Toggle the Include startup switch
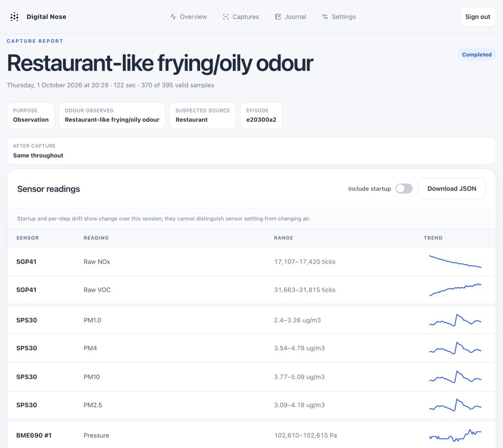503x448 pixels. click(x=404, y=189)
